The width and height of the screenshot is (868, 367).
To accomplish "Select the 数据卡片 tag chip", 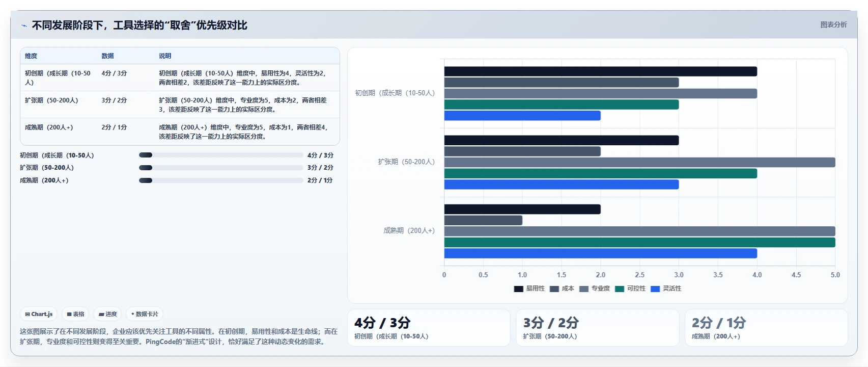I will pyautogui.click(x=145, y=314).
